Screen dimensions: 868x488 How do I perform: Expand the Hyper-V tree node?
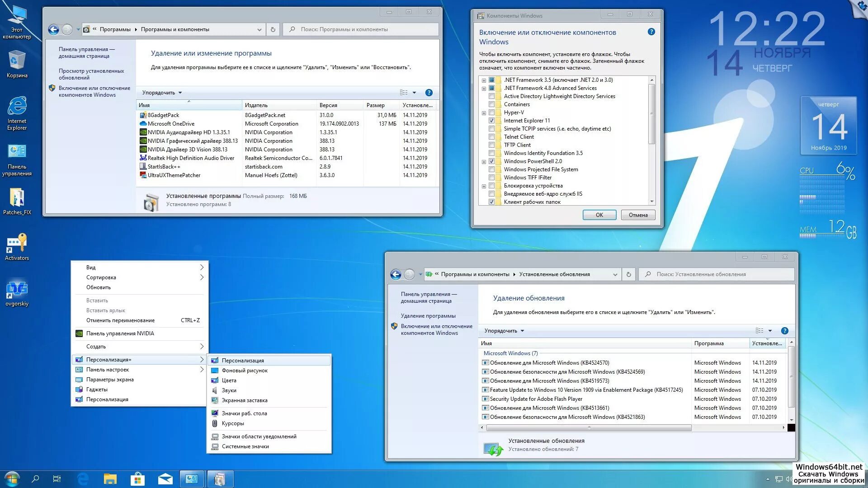tap(484, 113)
